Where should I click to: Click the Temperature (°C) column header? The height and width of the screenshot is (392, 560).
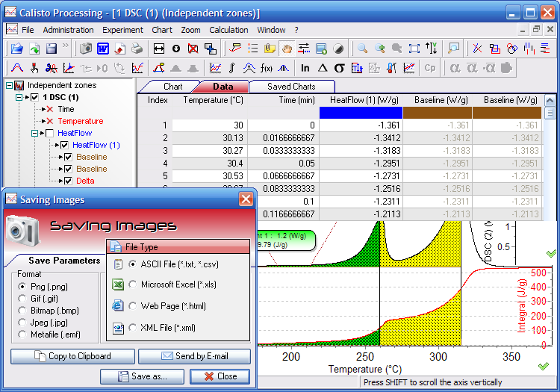pos(213,100)
